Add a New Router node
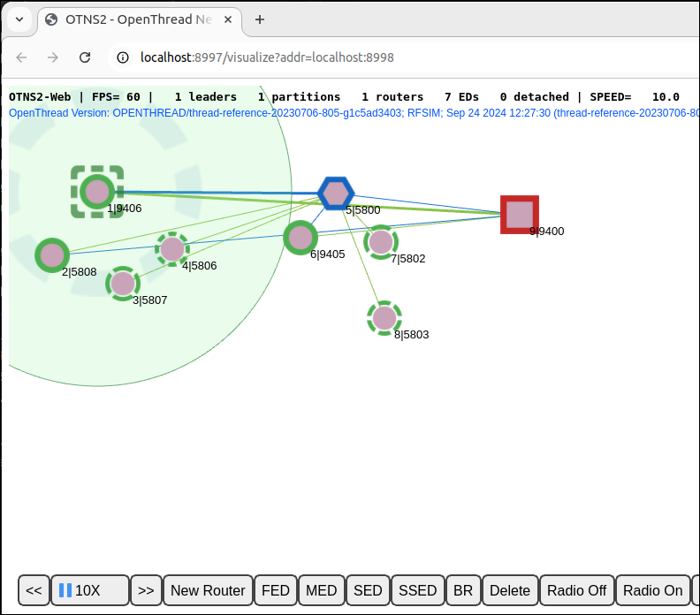 [x=208, y=590]
